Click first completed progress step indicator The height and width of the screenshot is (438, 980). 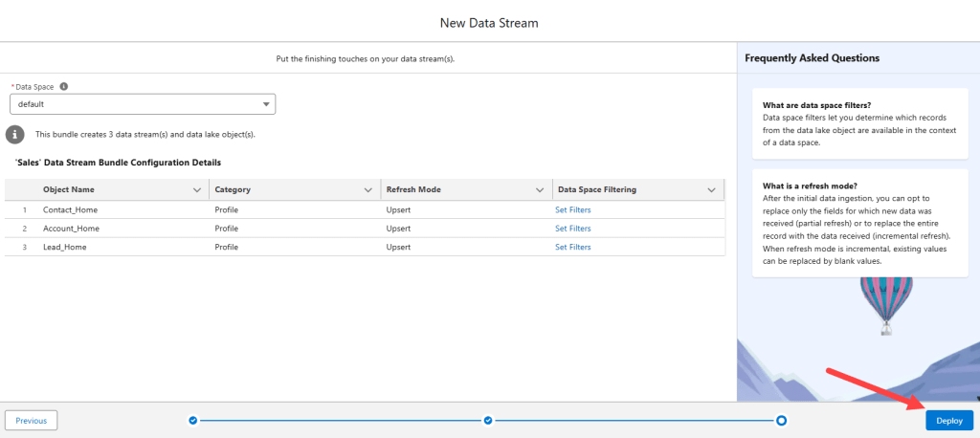click(x=192, y=420)
